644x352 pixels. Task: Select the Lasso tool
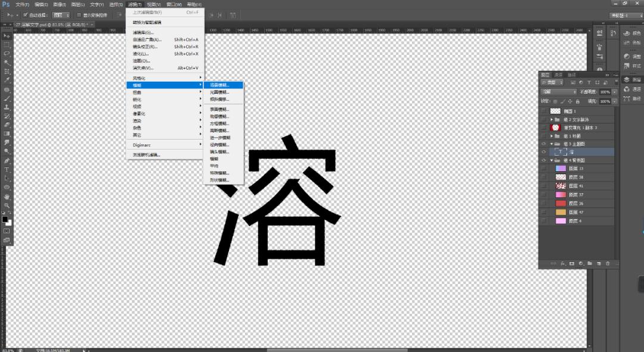(x=5, y=52)
